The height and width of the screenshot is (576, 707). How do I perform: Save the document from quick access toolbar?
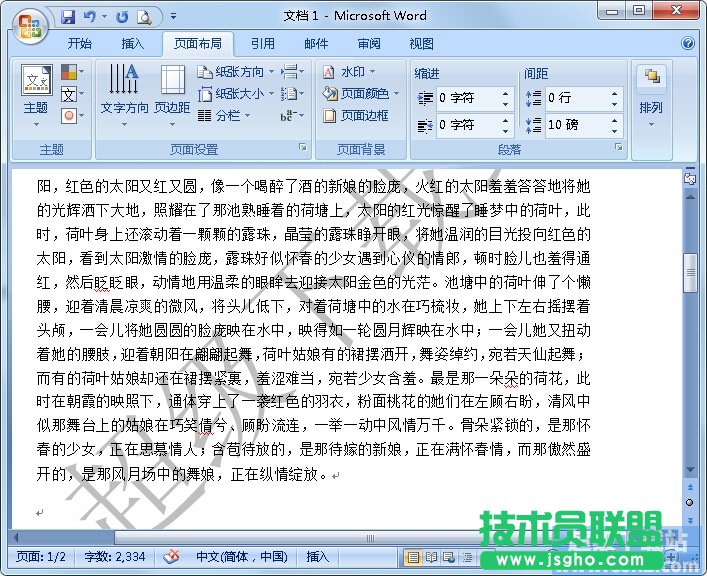[68, 17]
